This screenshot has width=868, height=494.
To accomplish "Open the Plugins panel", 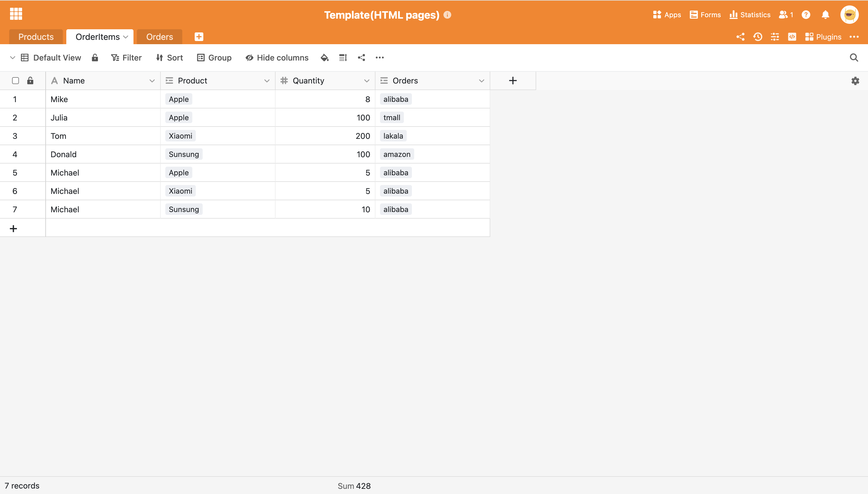I will 823,37.
